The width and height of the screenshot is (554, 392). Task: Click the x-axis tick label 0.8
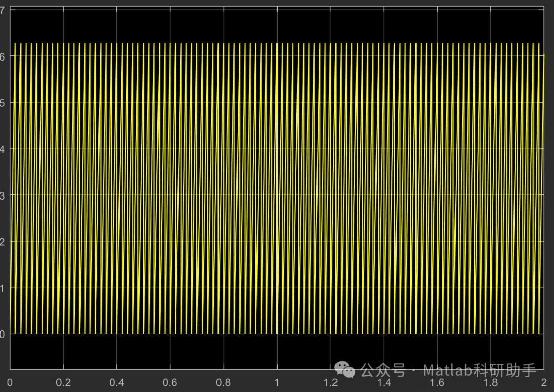(x=223, y=382)
